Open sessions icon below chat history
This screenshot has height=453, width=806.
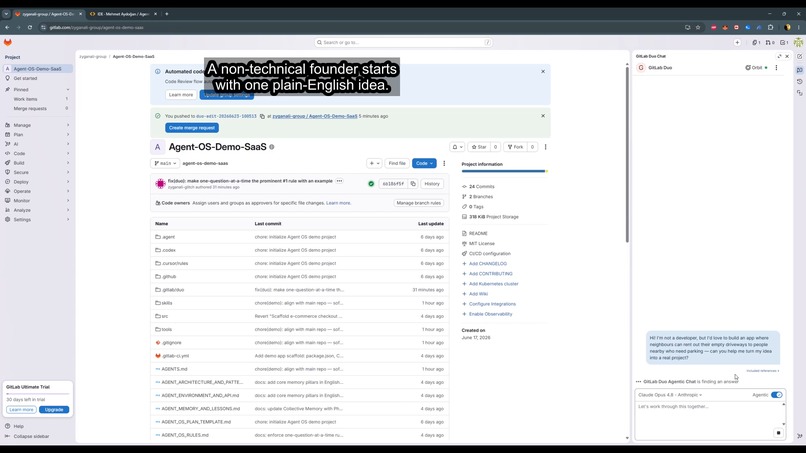pos(800,93)
